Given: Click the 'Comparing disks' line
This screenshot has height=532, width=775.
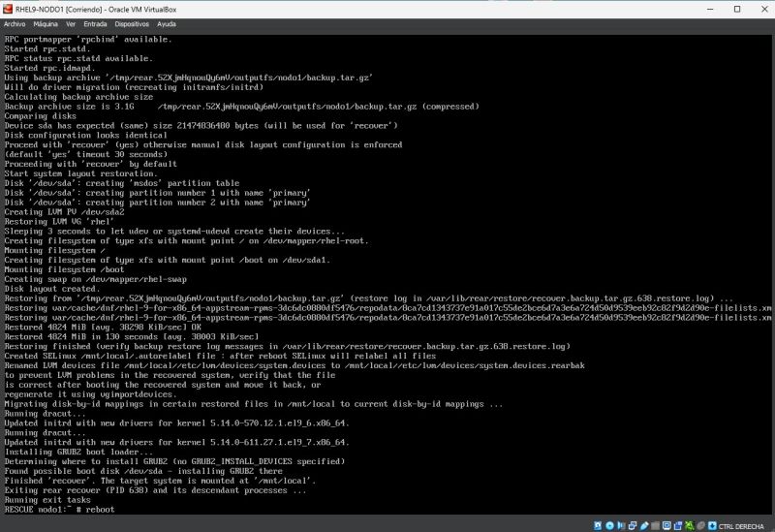Looking at the screenshot, I should pyautogui.click(x=41, y=116).
